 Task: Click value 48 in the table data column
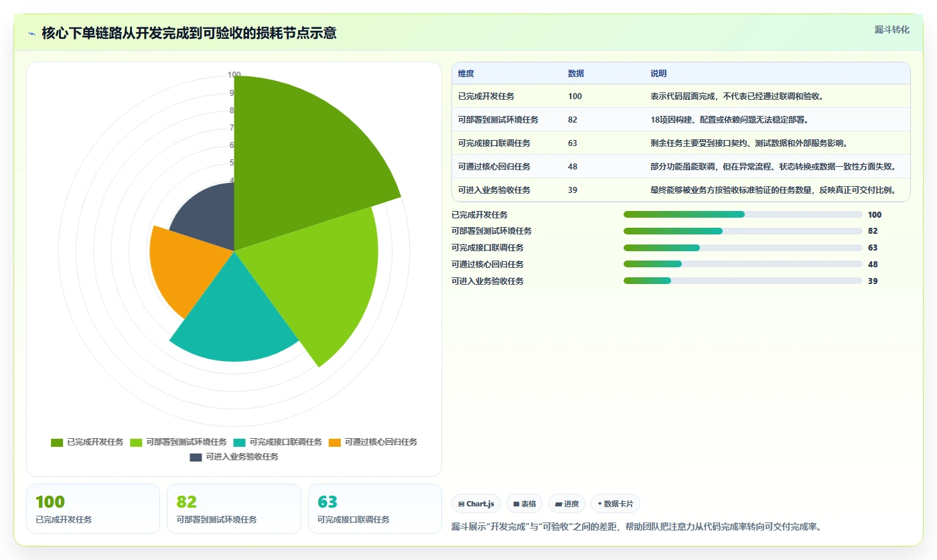[x=573, y=167]
